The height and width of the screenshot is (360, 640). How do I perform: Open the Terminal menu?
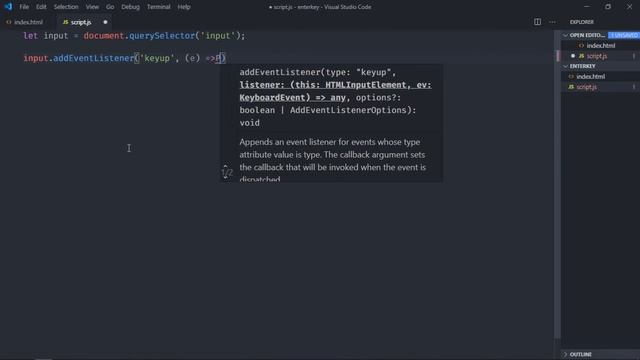tap(158, 7)
